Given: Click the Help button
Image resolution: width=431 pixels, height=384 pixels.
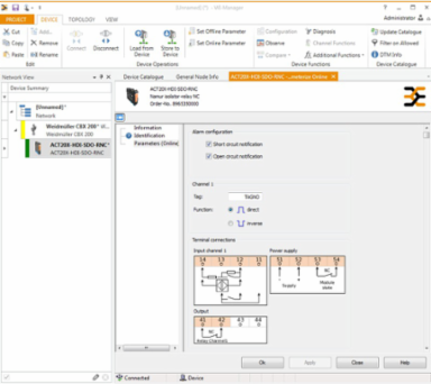Looking at the screenshot, I should pyautogui.click(x=405, y=362).
